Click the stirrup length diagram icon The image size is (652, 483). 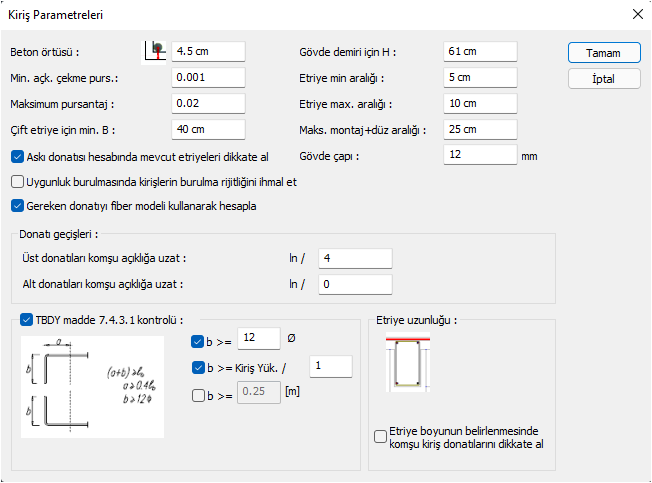click(x=404, y=365)
